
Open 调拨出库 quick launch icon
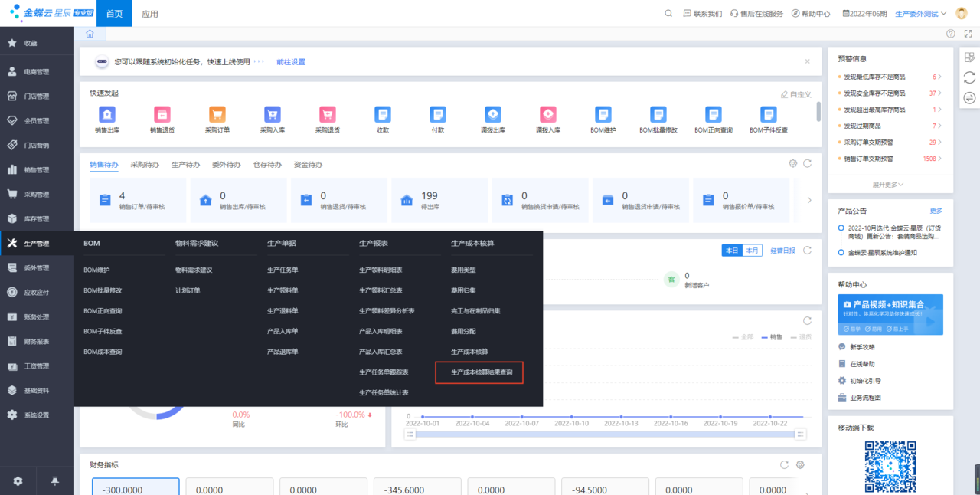pos(492,114)
